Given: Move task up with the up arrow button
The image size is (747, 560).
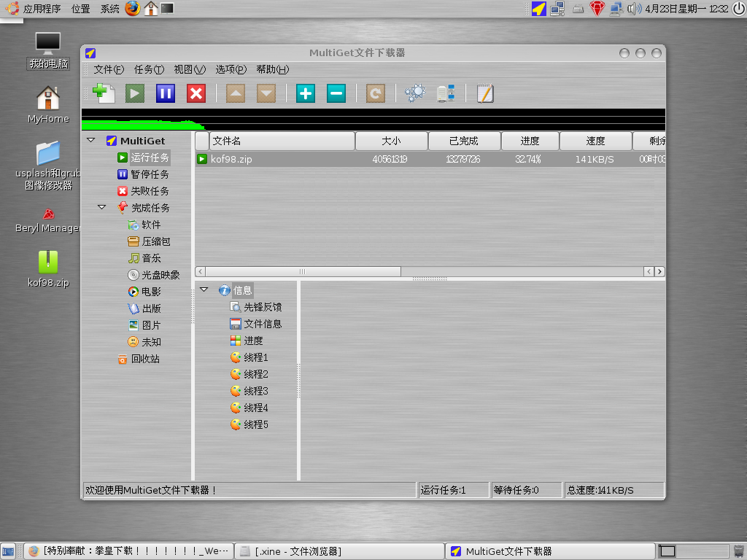Looking at the screenshot, I should click(x=236, y=93).
